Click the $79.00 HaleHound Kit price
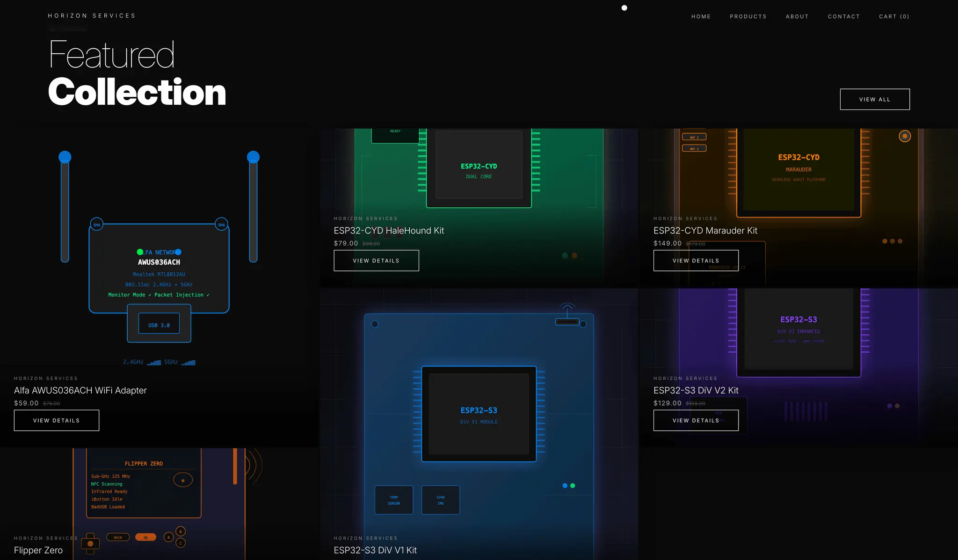 click(346, 243)
